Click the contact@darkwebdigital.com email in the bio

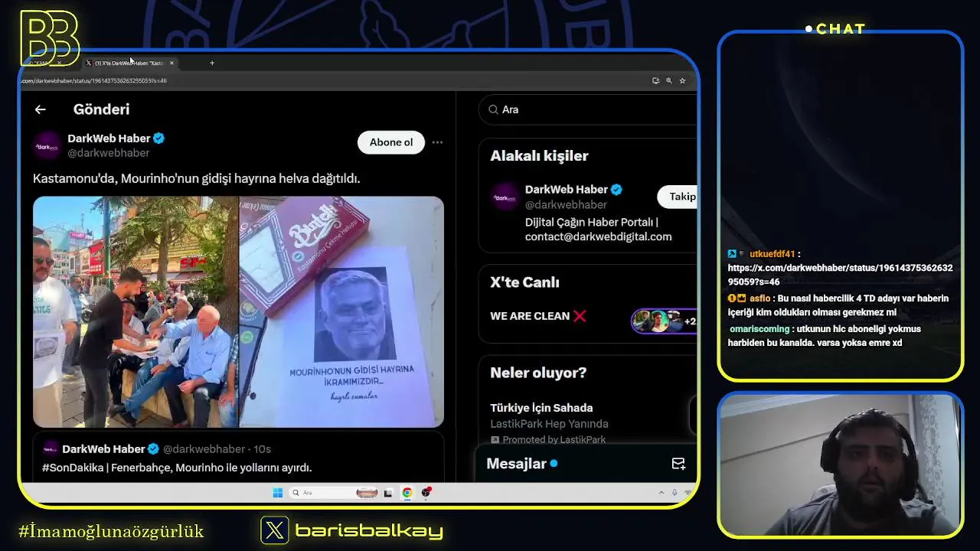(598, 237)
